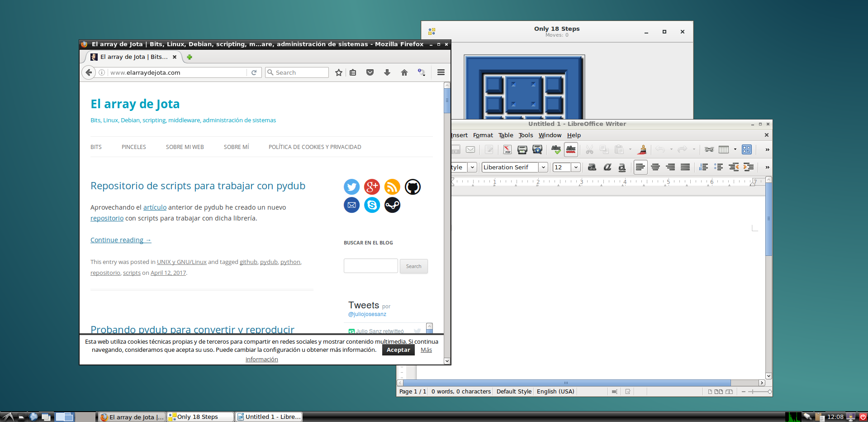The height and width of the screenshot is (422, 868).
Task: Click the blog's email envelope icon
Action: point(351,205)
